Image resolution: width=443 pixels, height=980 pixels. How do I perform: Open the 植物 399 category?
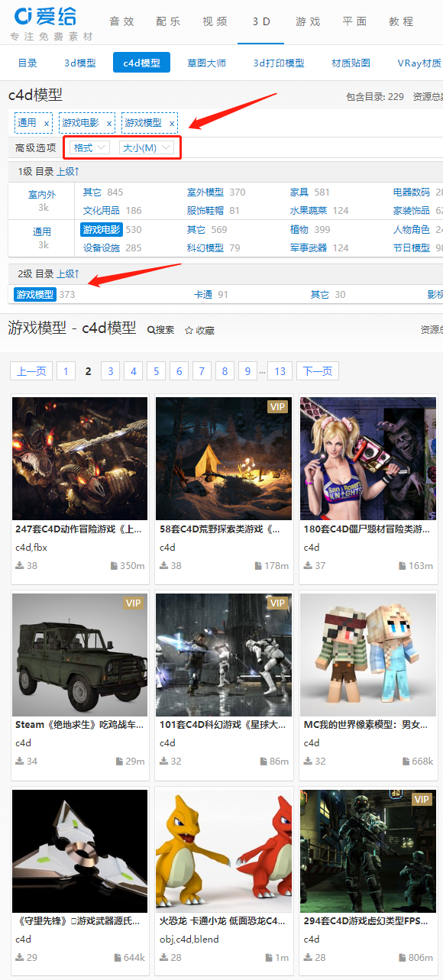tap(310, 229)
